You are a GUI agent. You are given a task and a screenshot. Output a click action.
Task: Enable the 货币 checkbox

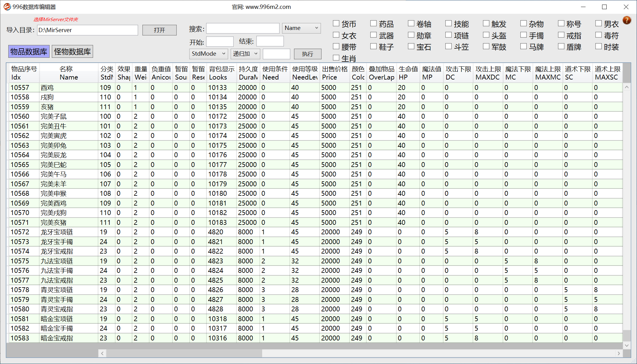(x=336, y=24)
